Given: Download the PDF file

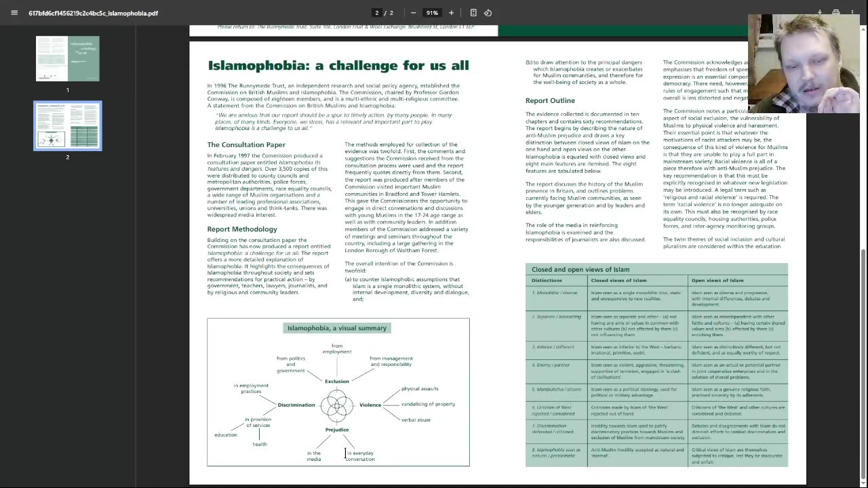Looking at the screenshot, I should 819,13.
